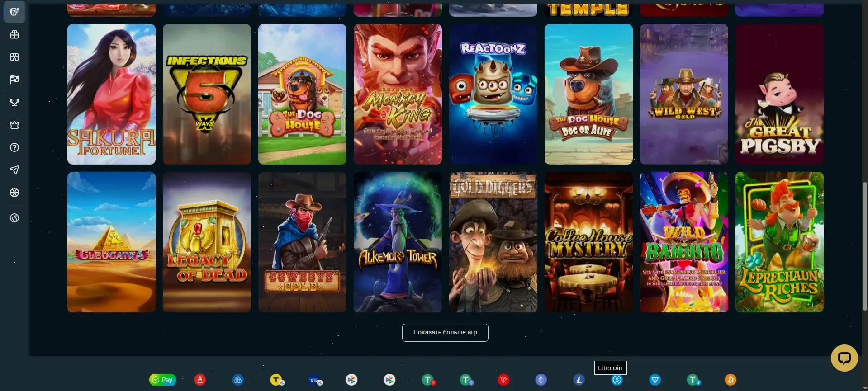Select the red Tron payment icon
868x391 pixels.
coord(503,380)
